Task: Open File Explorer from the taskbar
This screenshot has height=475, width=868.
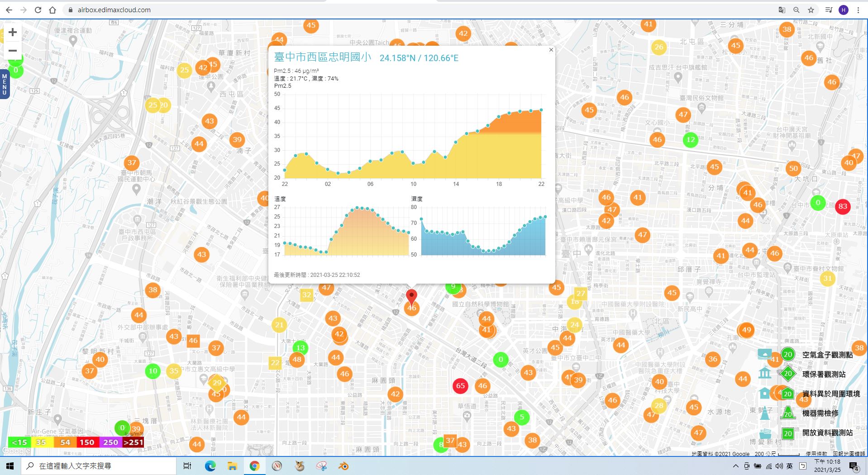Action: tap(232, 466)
